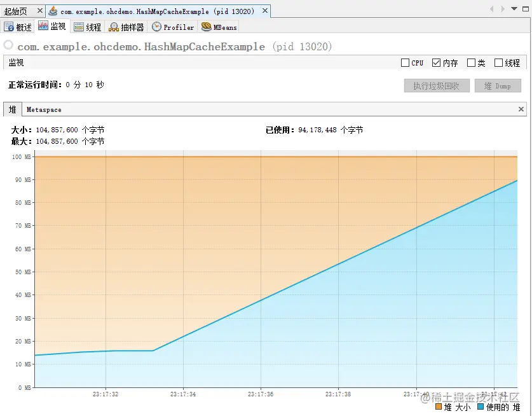Click the 23:17:36 time axis label
This screenshot has width=532, height=416.
point(261,394)
